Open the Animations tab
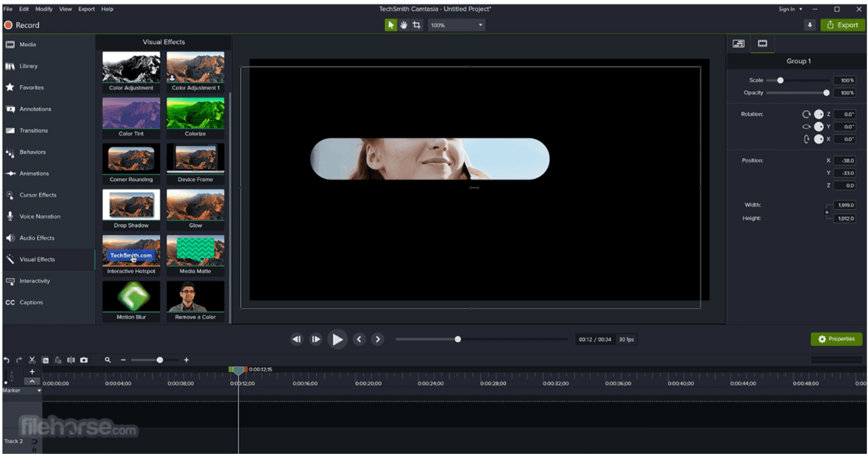Screen dimensions: 868x454 click(48, 173)
